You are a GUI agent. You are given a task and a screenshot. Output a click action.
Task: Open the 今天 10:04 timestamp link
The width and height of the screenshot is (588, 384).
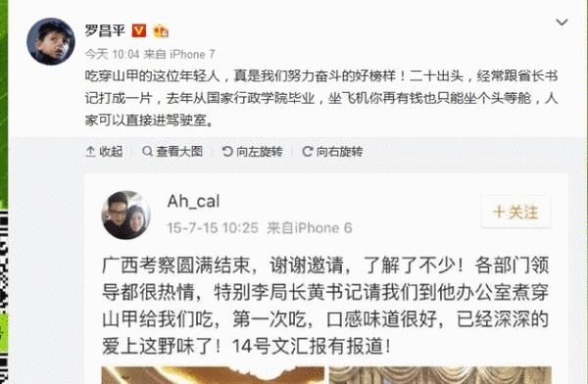point(112,55)
